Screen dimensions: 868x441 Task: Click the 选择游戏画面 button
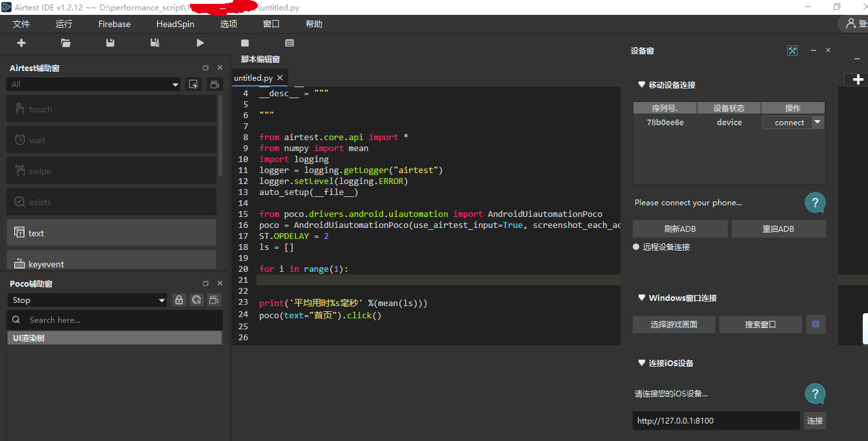pyautogui.click(x=674, y=324)
